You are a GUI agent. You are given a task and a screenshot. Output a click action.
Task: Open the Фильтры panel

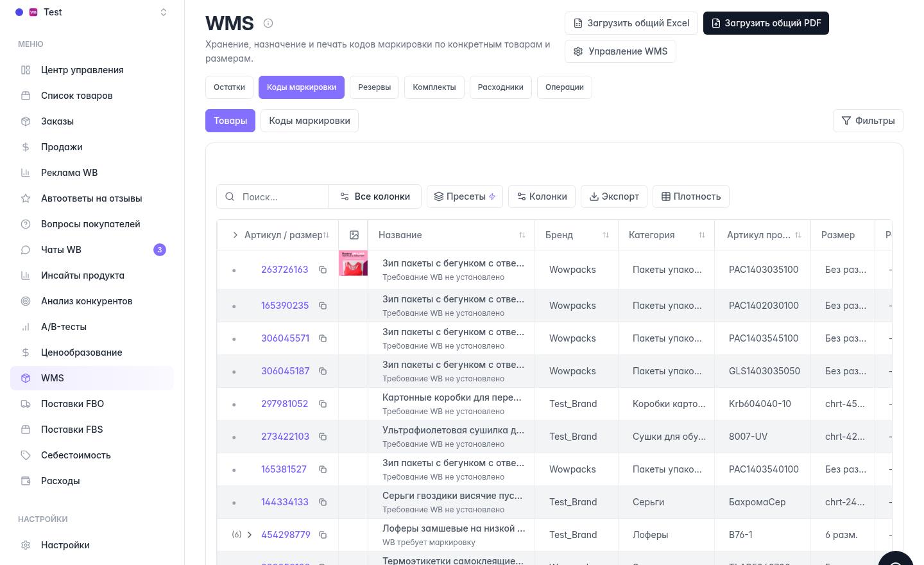(868, 121)
